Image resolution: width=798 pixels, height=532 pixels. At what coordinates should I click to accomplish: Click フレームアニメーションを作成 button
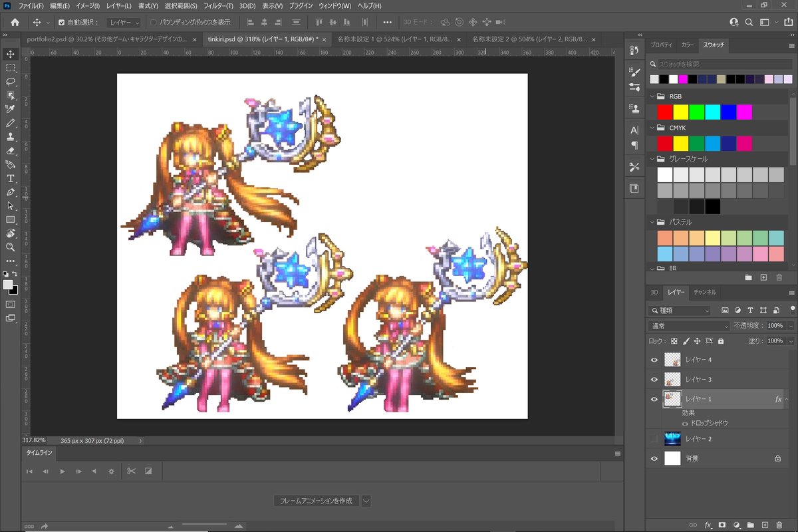[x=316, y=501]
